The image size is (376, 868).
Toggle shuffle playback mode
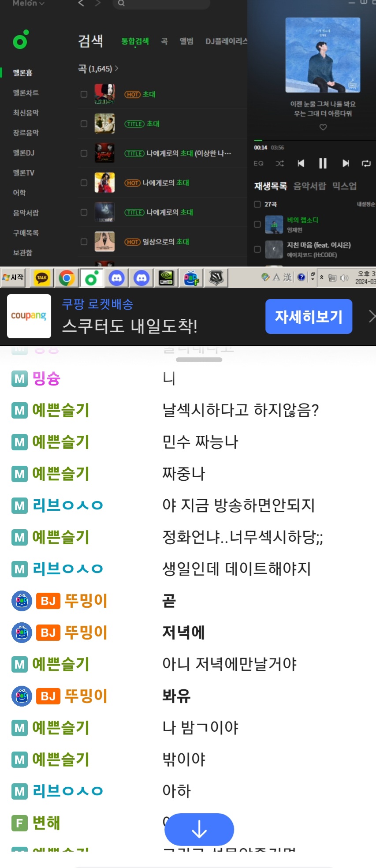click(280, 164)
